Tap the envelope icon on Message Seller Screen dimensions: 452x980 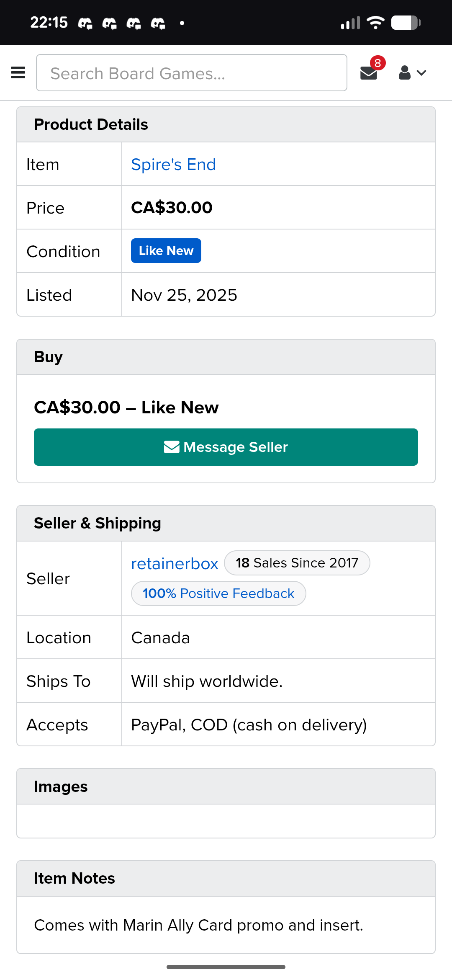[172, 447]
